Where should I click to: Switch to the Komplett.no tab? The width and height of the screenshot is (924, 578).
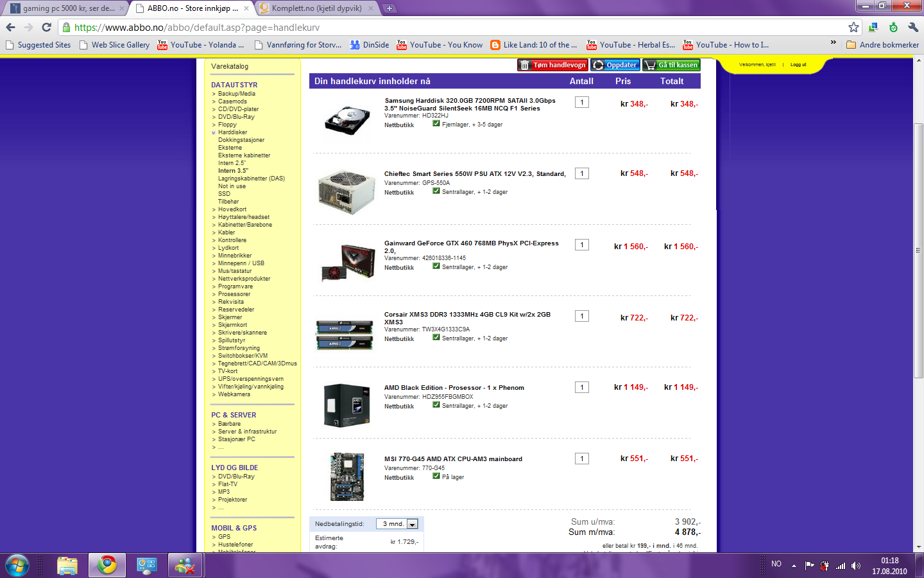coord(316,8)
